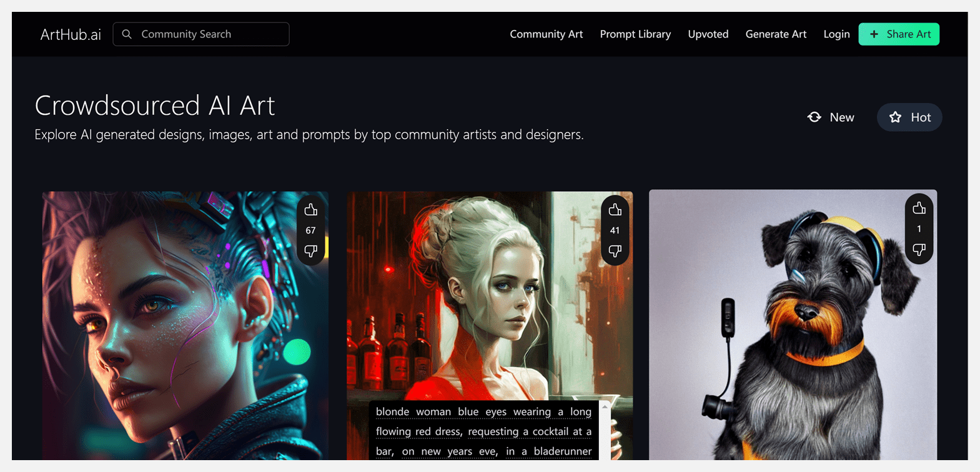Screen dimensions: 980x472
Task: Click the Login link
Action: [836, 34]
